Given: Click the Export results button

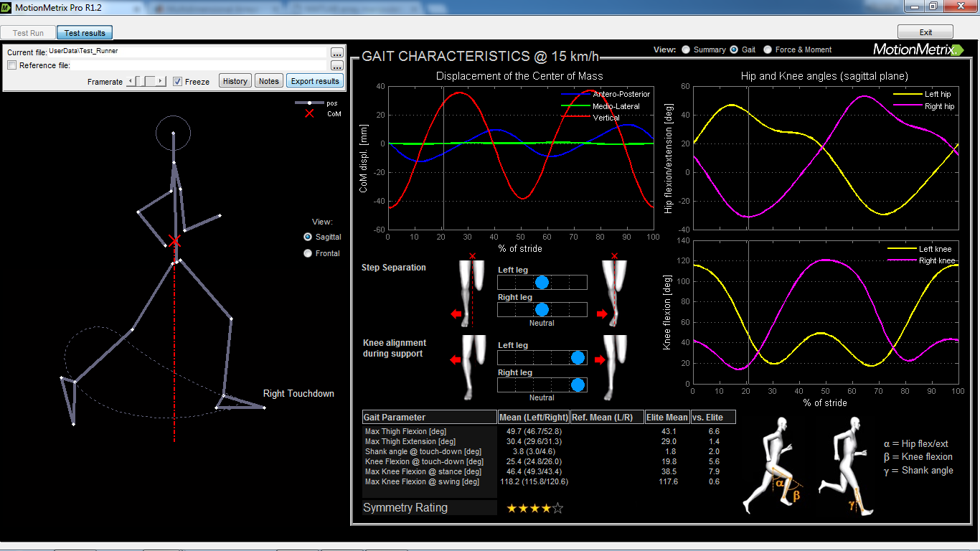Looking at the screenshot, I should pyautogui.click(x=316, y=81).
